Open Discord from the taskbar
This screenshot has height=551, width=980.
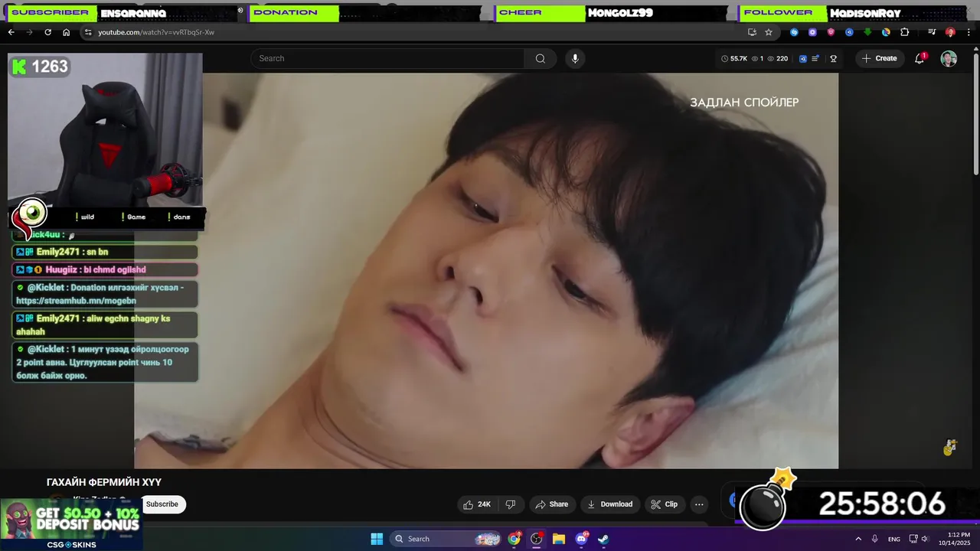click(581, 539)
